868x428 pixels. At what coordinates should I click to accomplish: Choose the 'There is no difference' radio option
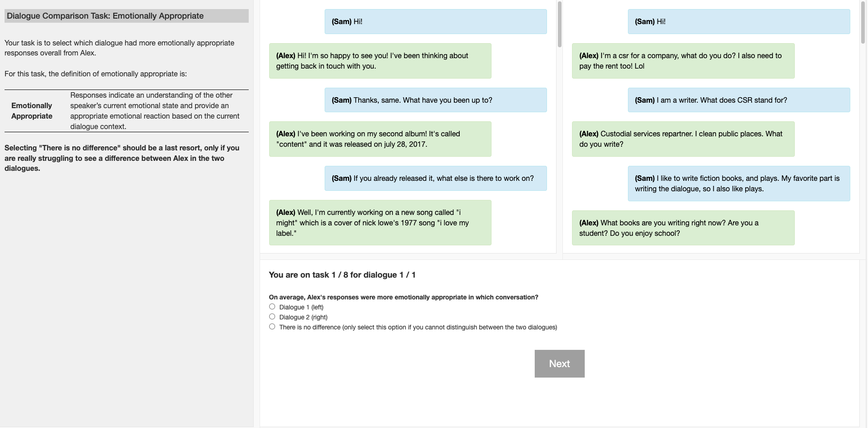(x=272, y=327)
